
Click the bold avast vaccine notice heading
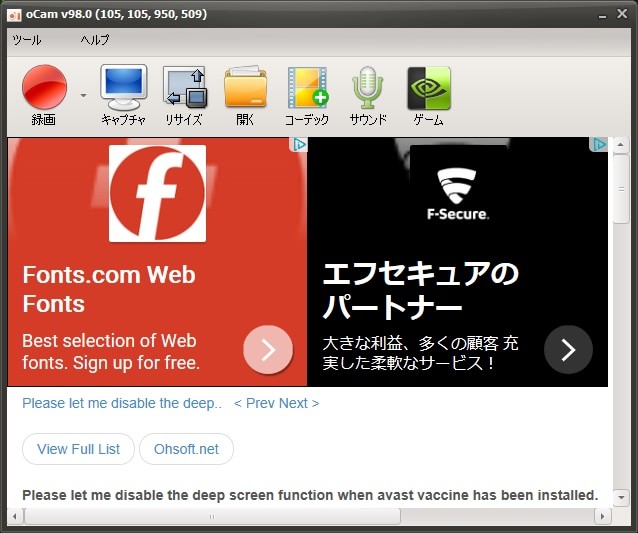click(x=310, y=495)
